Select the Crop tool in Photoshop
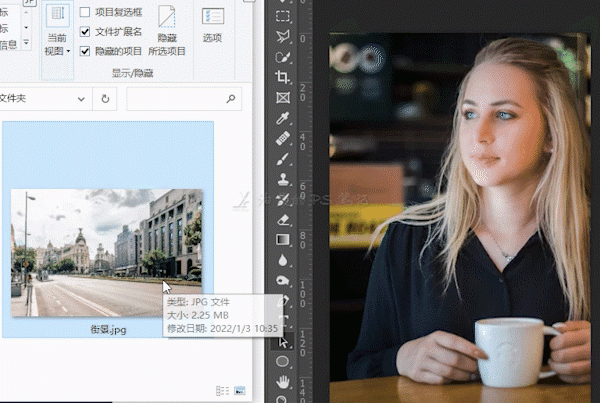The image size is (600, 403). coord(283,77)
